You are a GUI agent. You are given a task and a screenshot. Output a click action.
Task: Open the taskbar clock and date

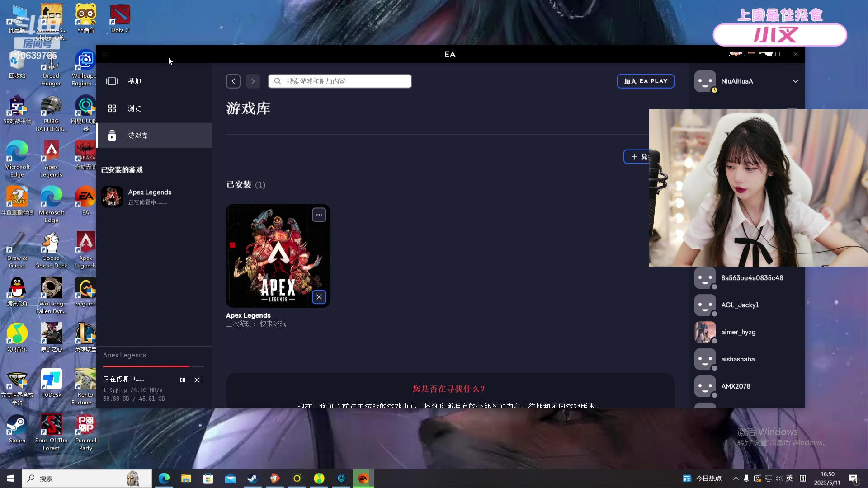pyautogui.click(x=827, y=479)
